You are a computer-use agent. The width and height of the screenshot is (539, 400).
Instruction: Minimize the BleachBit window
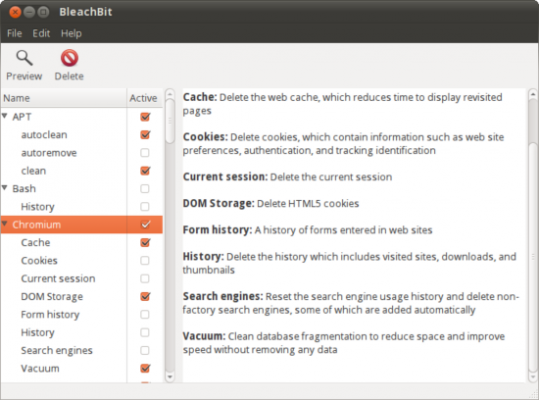pos(29,12)
